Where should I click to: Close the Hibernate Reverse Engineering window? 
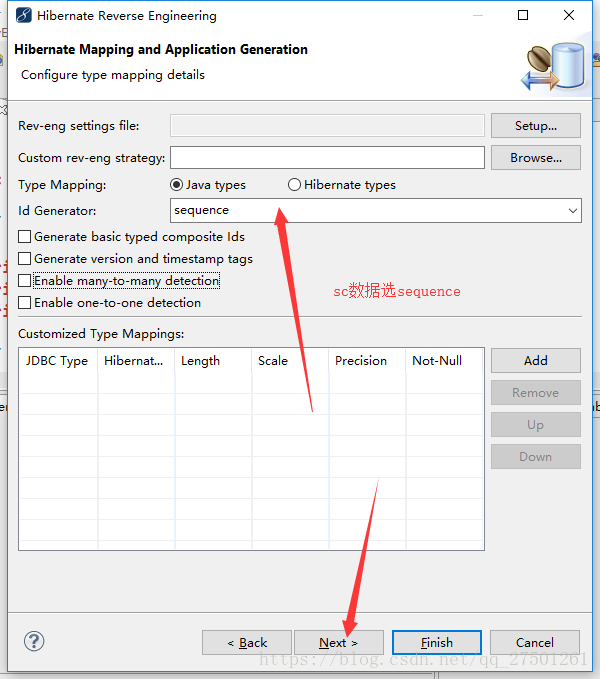tap(569, 15)
